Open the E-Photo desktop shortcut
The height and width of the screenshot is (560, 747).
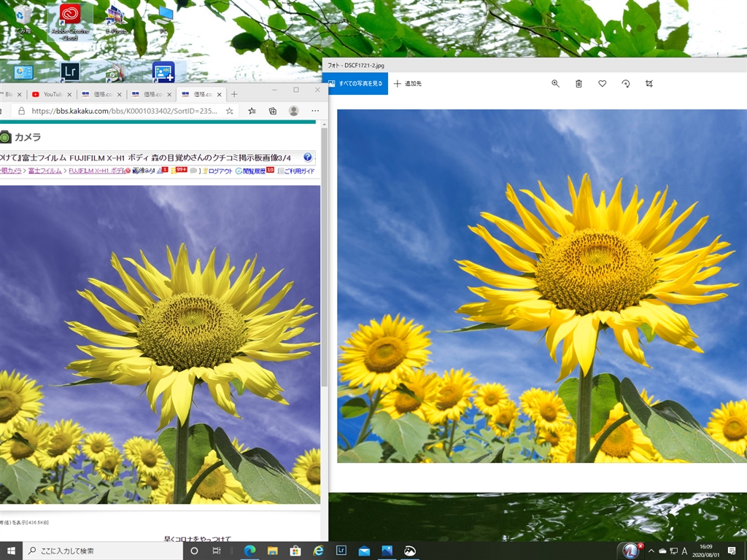click(116, 20)
